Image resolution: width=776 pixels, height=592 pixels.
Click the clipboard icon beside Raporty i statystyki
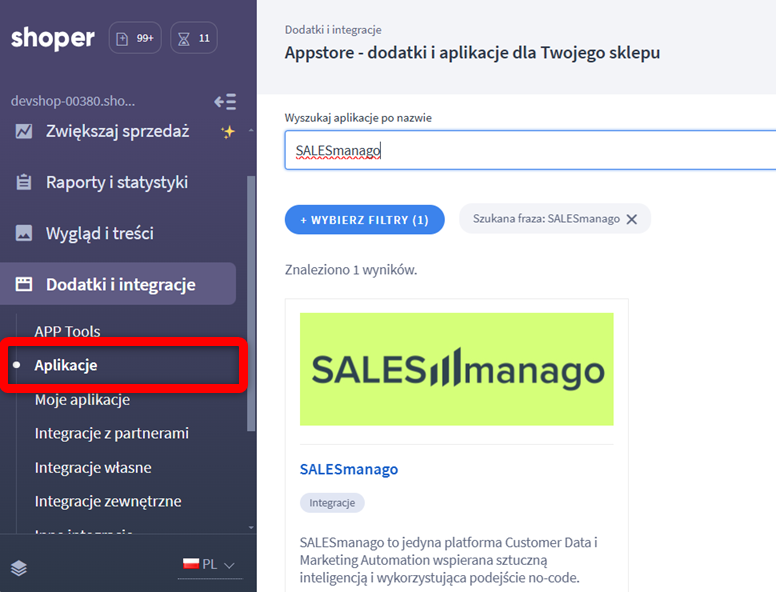pos(24,182)
